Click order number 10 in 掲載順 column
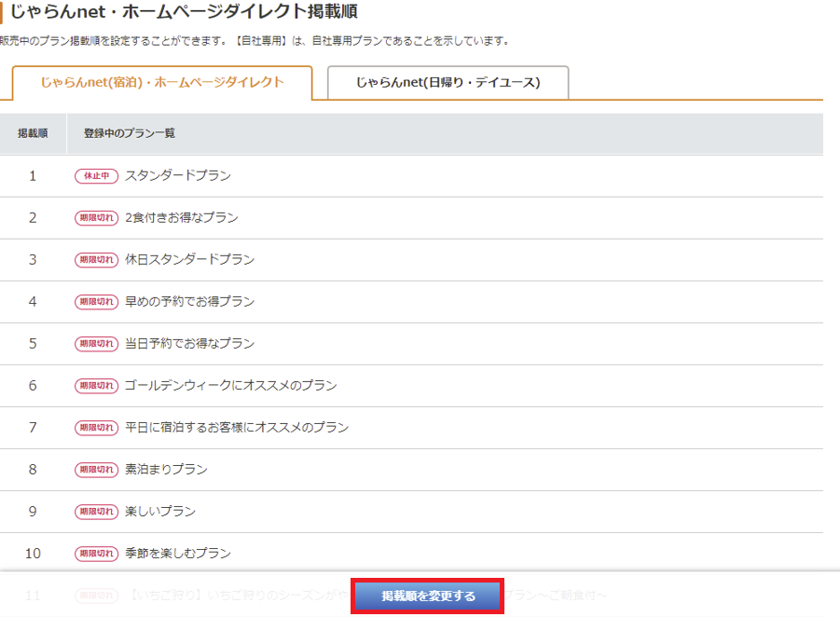 click(x=33, y=554)
